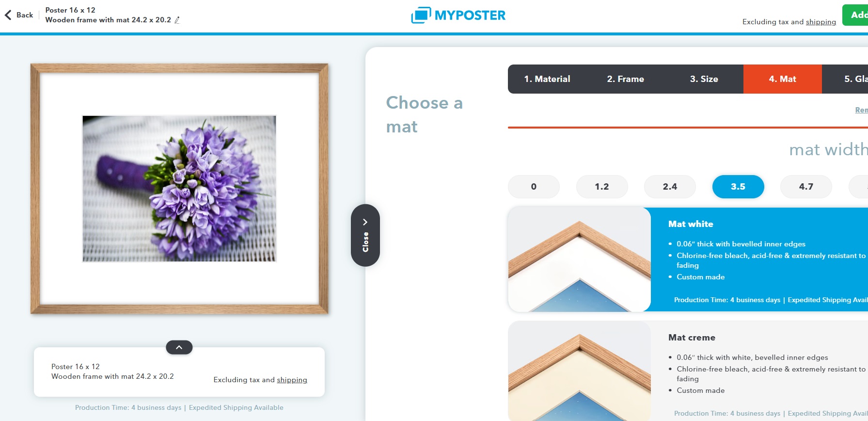Viewport: 868px width, 421px height.
Task: Switch to the 1. Material tab
Action: pos(547,79)
